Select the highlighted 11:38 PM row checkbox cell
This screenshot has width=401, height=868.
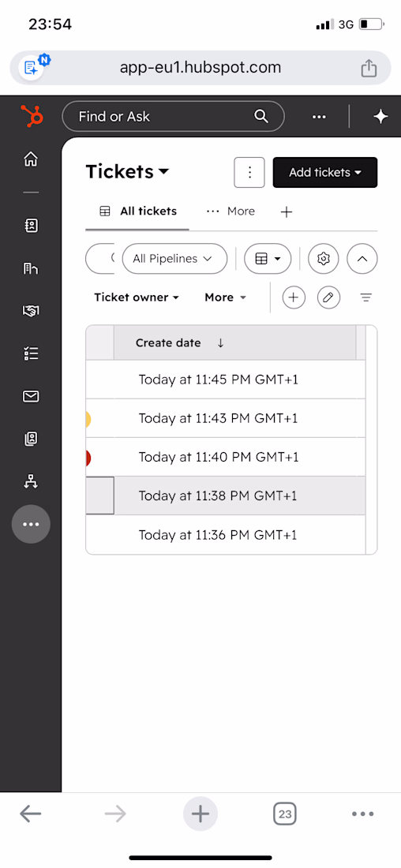click(x=100, y=496)
